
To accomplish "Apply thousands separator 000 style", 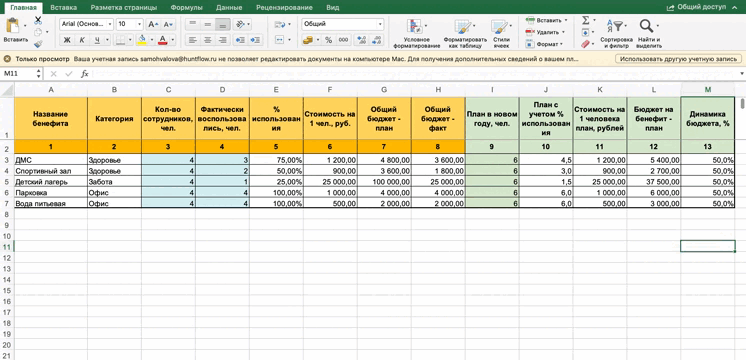I will pos(343,40).
